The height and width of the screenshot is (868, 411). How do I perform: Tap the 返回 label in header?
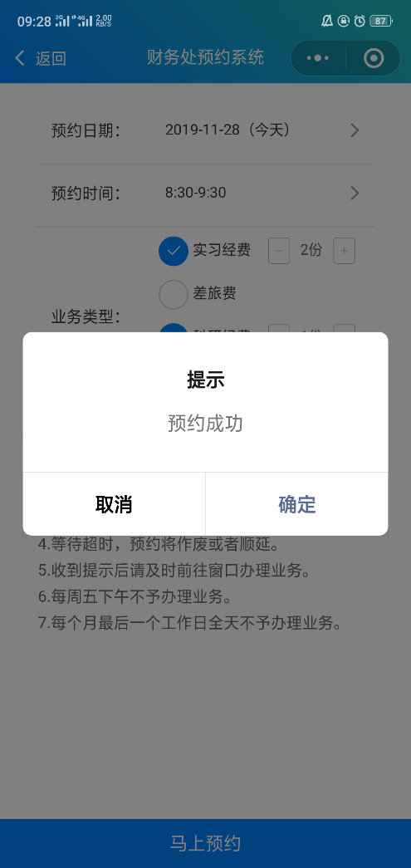(51, 58)
